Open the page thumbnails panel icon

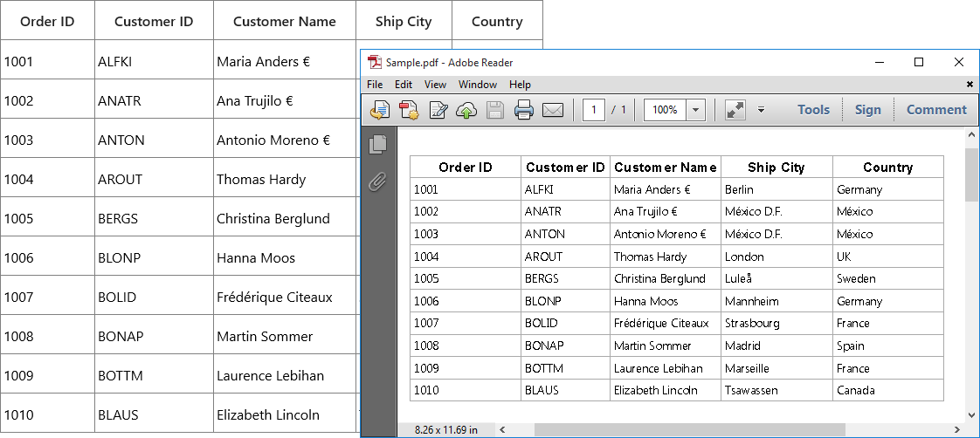[378, 145]
